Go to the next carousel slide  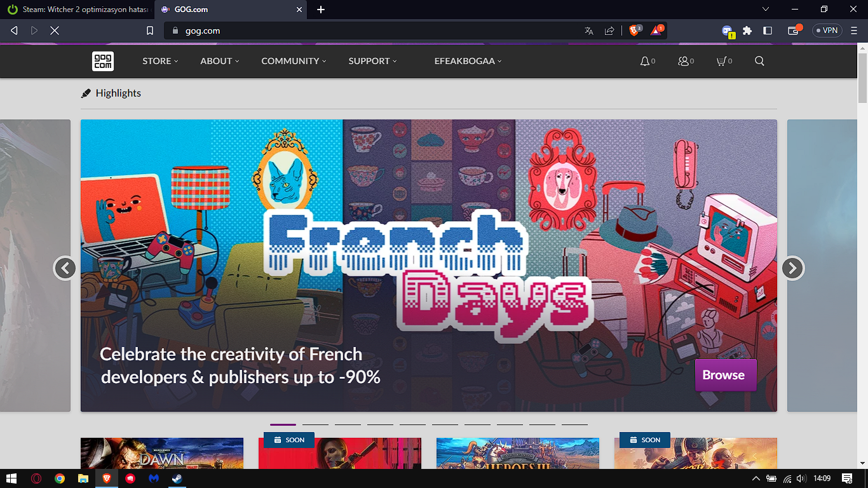792,268
